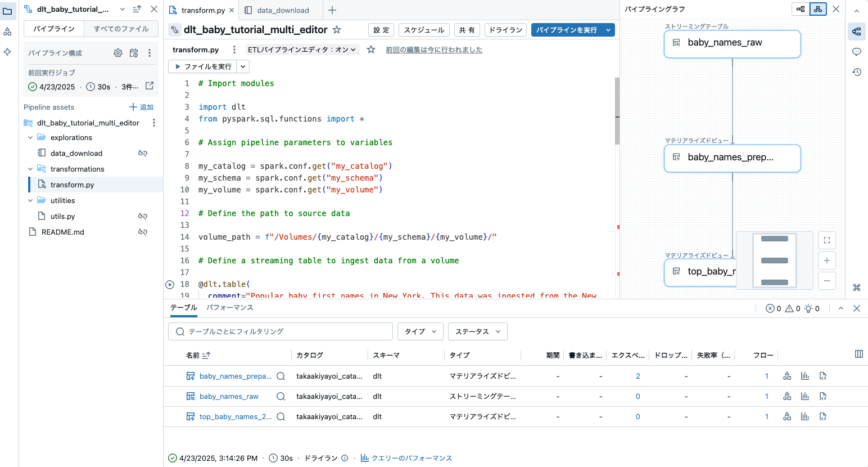Click the ドライラン button

tap(505, 30)
